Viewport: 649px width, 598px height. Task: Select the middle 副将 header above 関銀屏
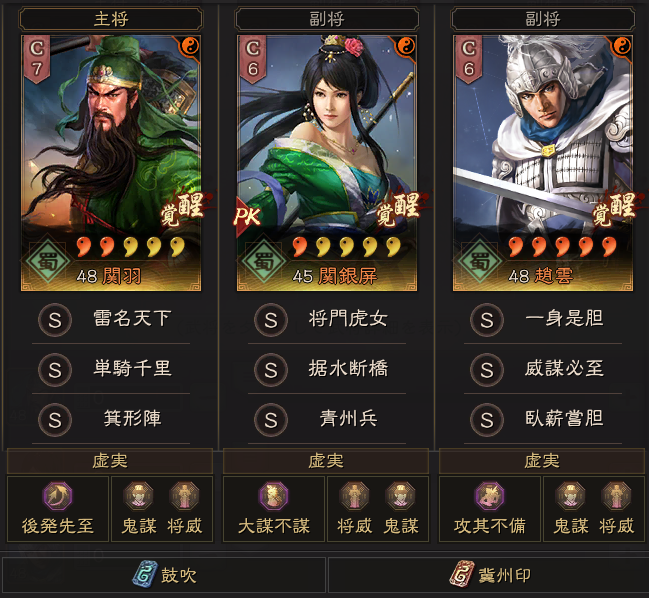[x=327, y=19]
